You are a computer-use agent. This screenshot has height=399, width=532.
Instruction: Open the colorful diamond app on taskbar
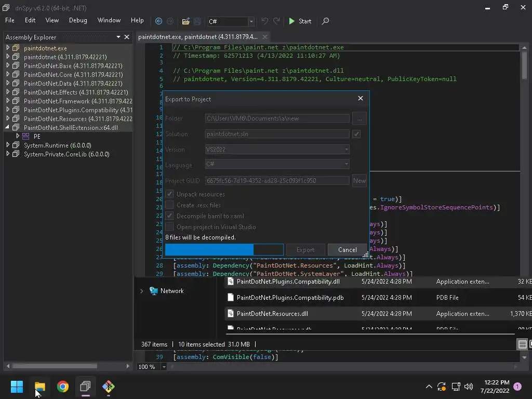109,386
